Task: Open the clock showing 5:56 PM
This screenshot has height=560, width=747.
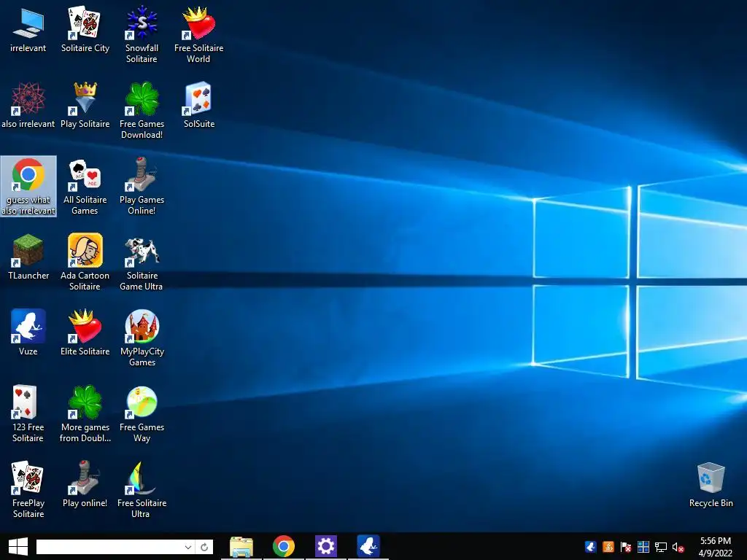Action: click(716, 547)
